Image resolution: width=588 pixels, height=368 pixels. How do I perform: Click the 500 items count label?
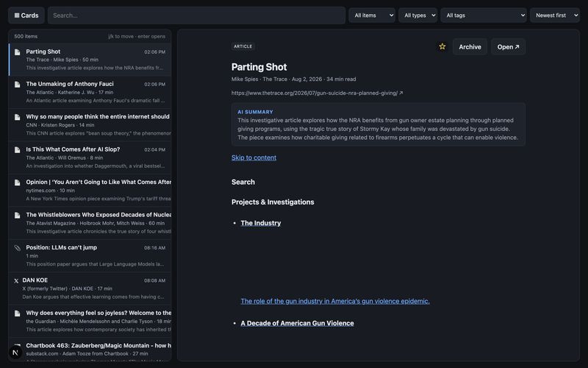[26, 36]
